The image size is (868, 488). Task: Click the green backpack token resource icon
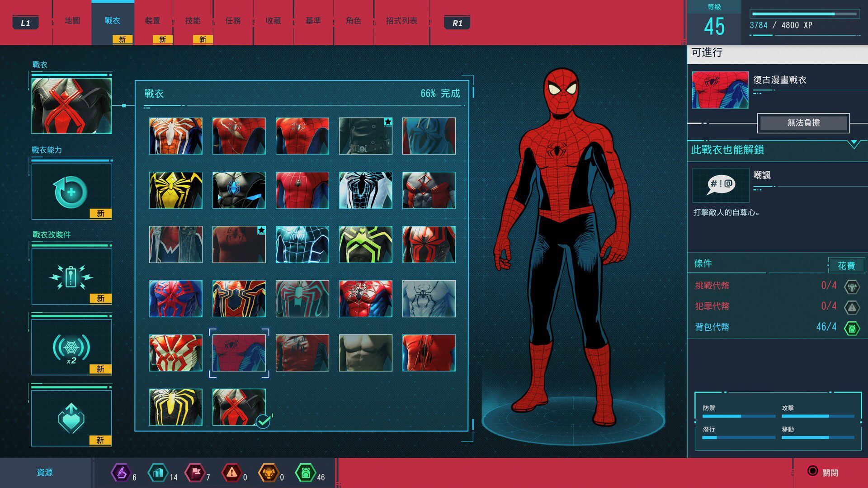point(305,473)
